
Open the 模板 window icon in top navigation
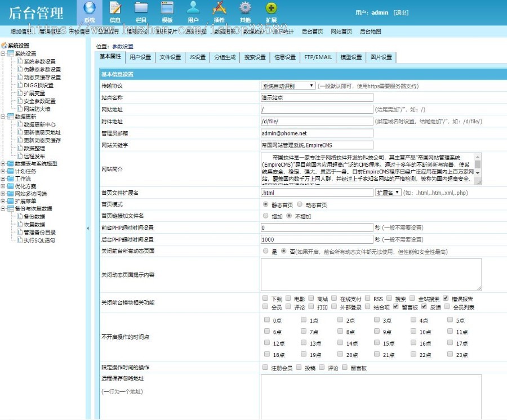click(x=167, y=8)
